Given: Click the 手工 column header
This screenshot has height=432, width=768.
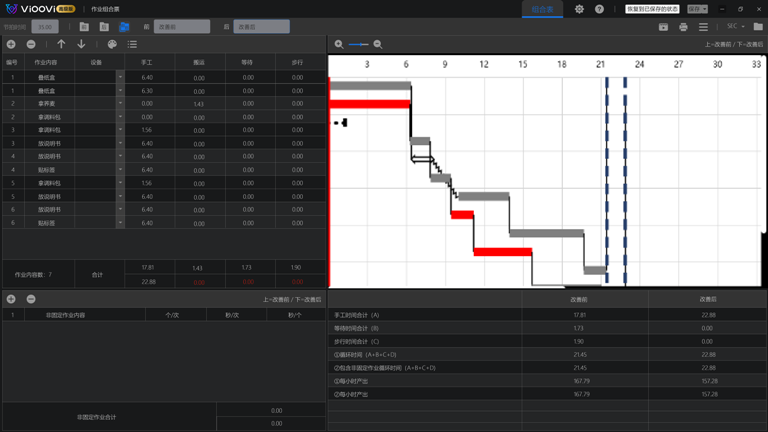Looking at the screenshot, I should pyautogui.click(x=147, y=63).
